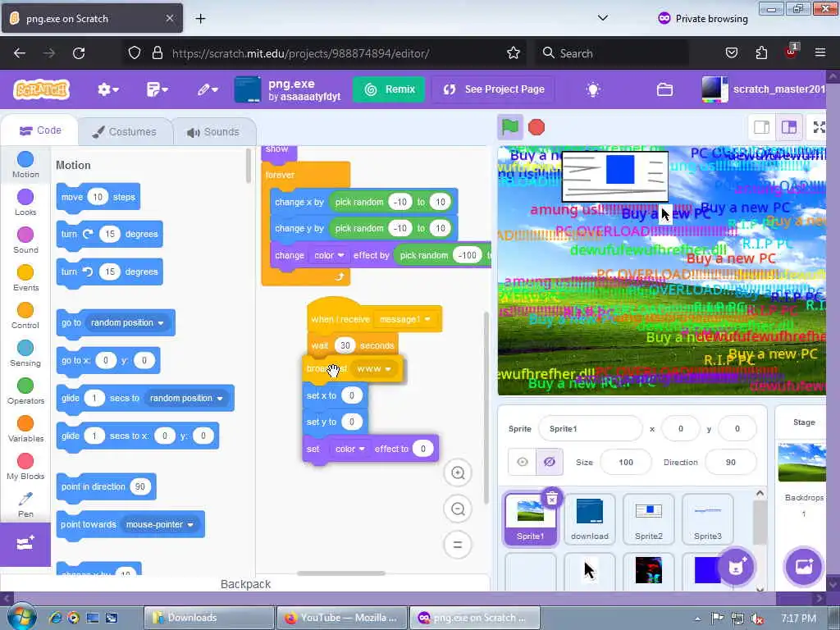Open the broadcast www dropdown
Image resolution: width=840 pixels, height=630 pixels.
tap(374, 369)
